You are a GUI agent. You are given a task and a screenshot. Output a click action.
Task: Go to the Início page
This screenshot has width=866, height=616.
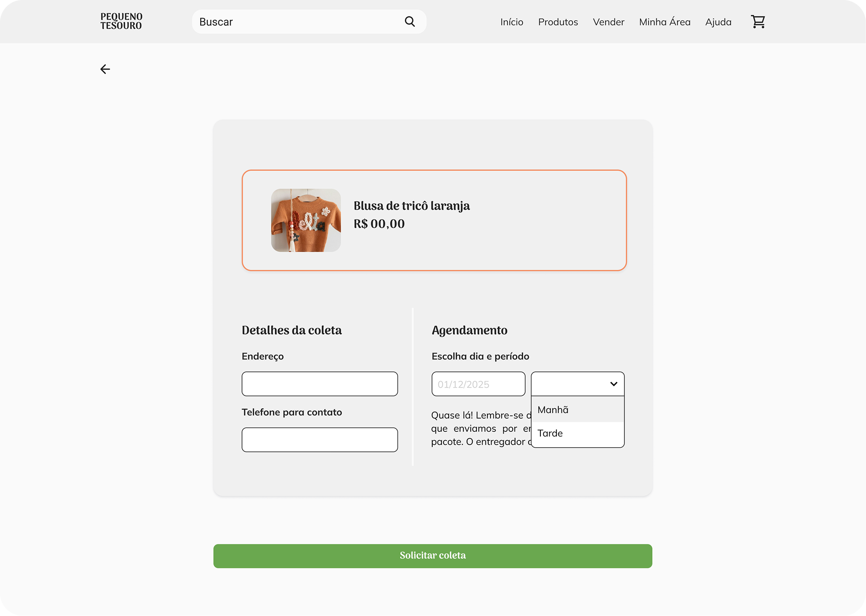point(511,22)
